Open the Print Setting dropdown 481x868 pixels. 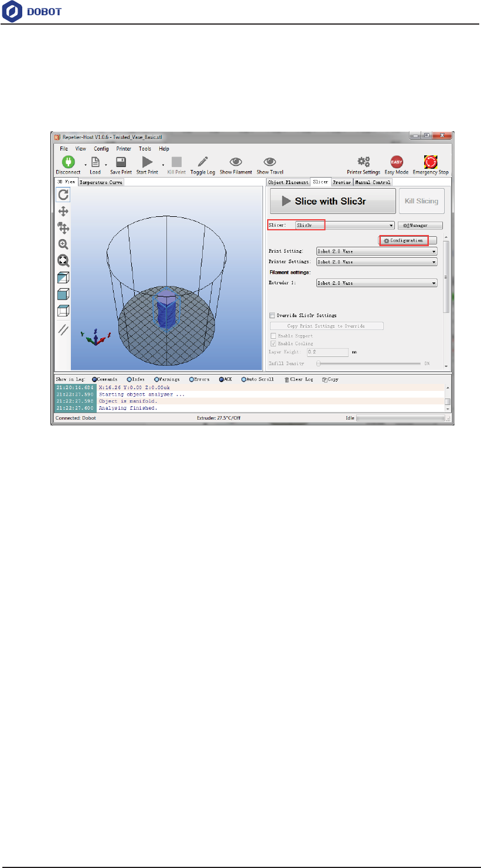[377, 251]
